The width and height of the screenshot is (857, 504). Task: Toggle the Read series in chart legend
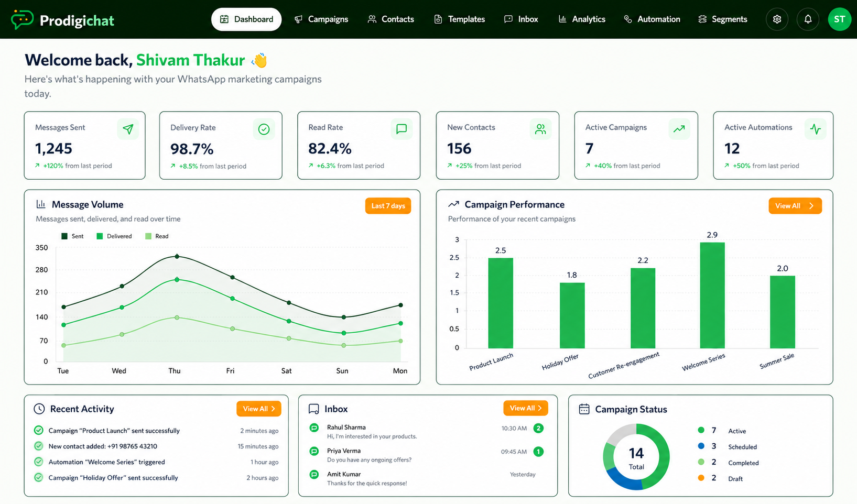coord(157,236)
